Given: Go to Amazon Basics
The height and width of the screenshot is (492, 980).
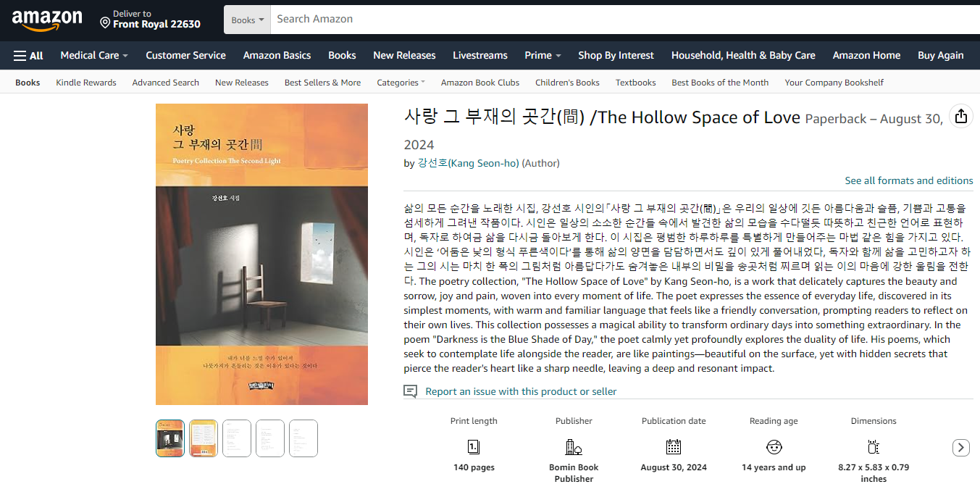Looking at the screenshot, I should 277,55.
